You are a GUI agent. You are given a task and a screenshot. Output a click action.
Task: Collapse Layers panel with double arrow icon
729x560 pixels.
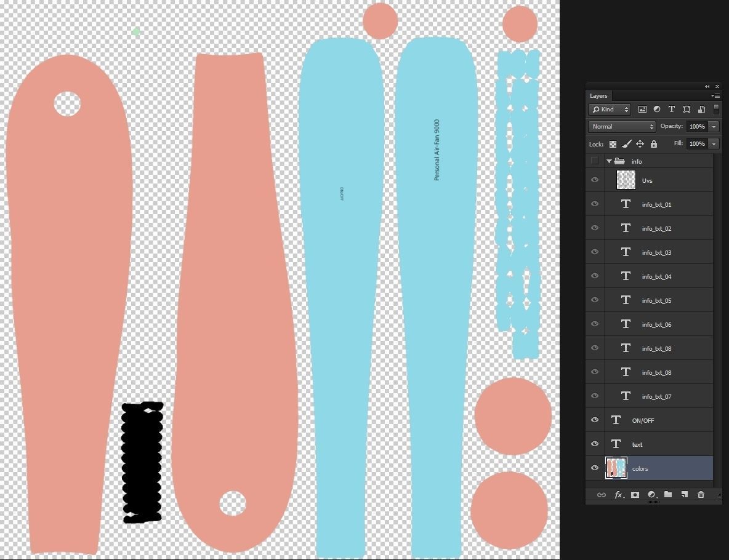707,86
